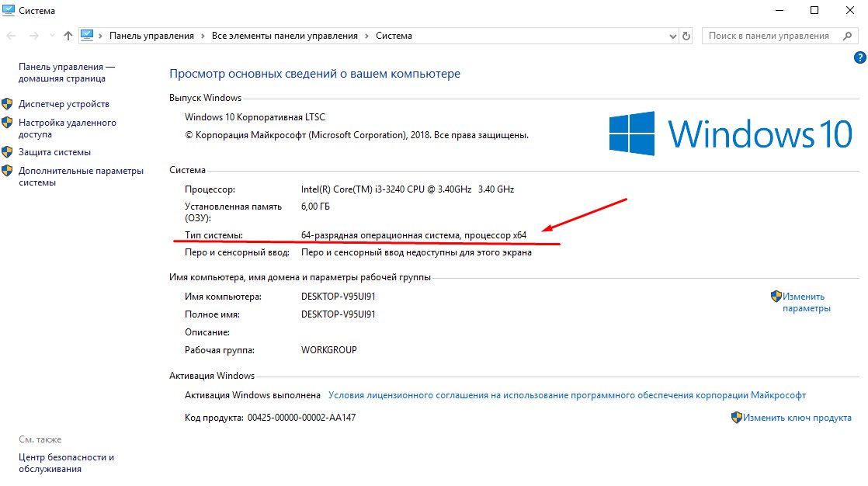Click the Back navigation arrow
The width and height of the screenshot is (868, 486).
[x=11, y=36]
